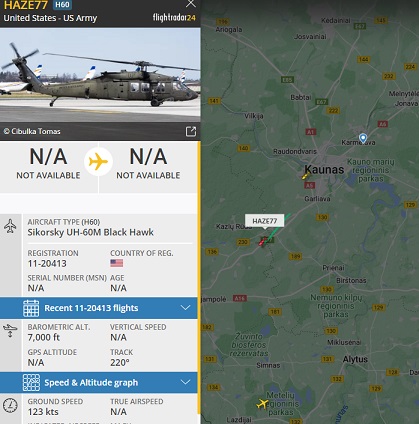Click the yellow airplane route icon
Viewport: 419px width, 424px height.
coord(98,162)
